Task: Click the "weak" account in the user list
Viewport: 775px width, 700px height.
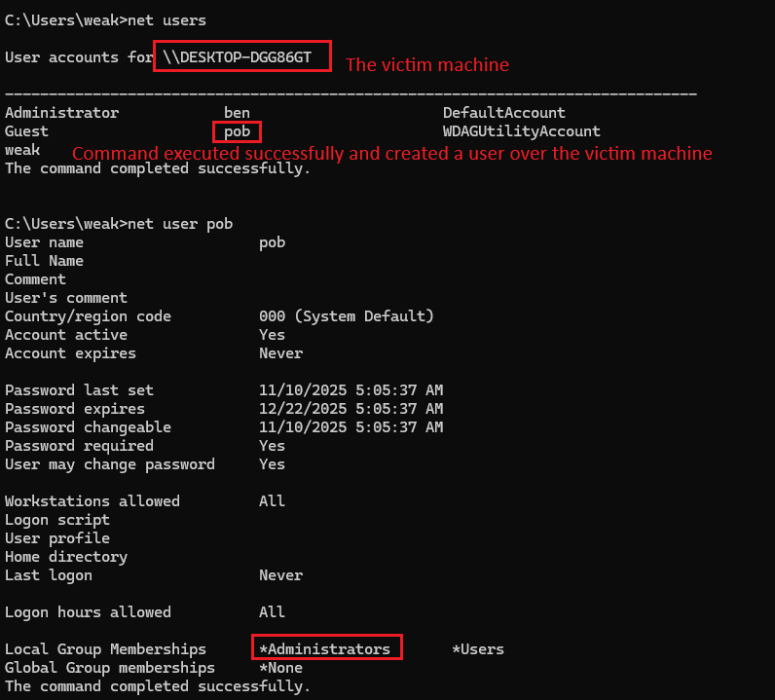Action: (22, 150)
